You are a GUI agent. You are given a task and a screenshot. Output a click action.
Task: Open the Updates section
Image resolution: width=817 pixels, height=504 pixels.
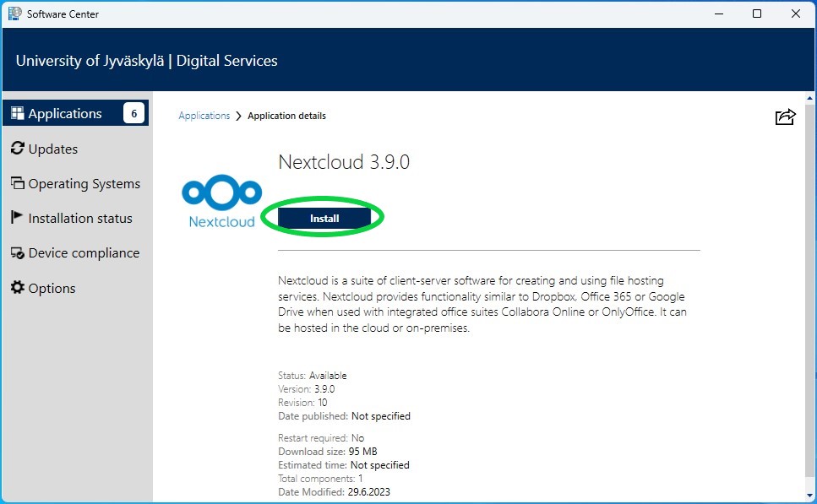[x=52, y=149]
